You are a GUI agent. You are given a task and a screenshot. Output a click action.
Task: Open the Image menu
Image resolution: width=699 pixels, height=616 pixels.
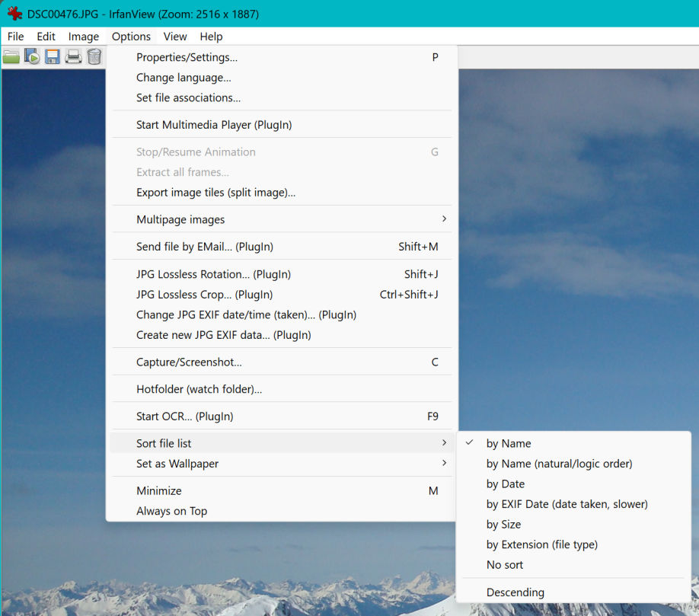pyautogui.click(x=83, y=37)
